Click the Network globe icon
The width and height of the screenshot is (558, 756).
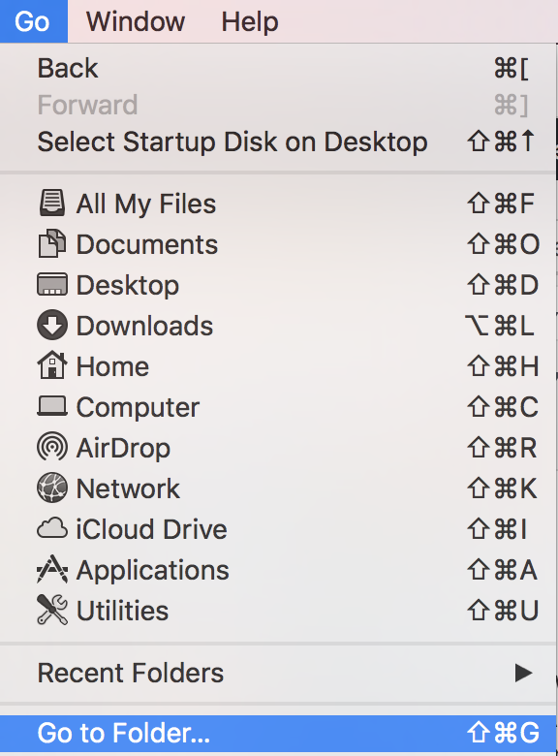pos(52,488)
